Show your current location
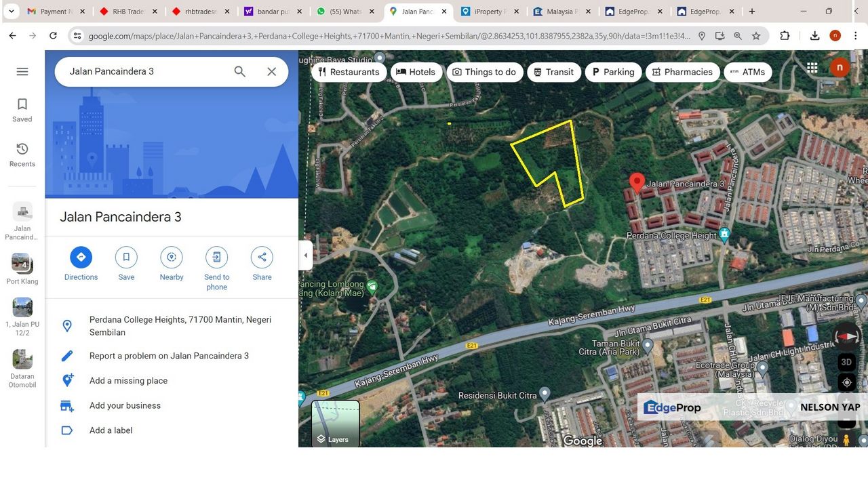This screenshot has width=868, height=488. (x=846, y=383)
